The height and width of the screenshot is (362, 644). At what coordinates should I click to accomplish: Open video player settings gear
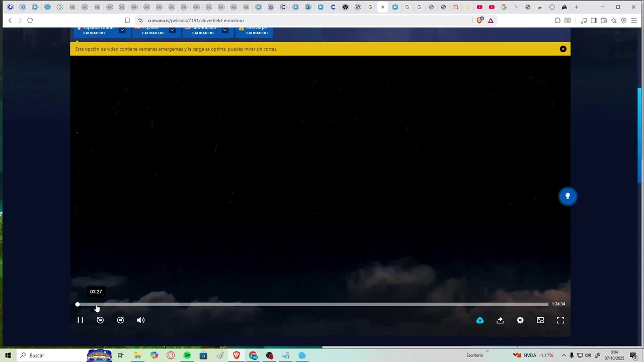click(520, 320)
